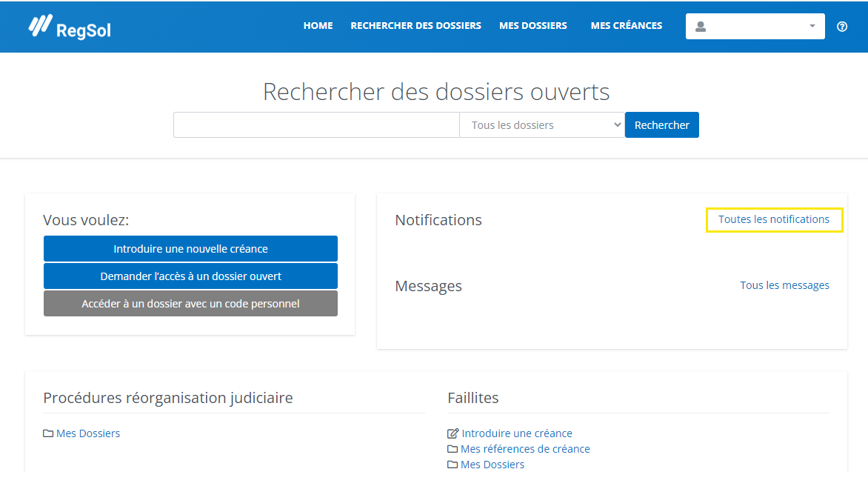Open the Tous les messages link

tap(784, 285)
